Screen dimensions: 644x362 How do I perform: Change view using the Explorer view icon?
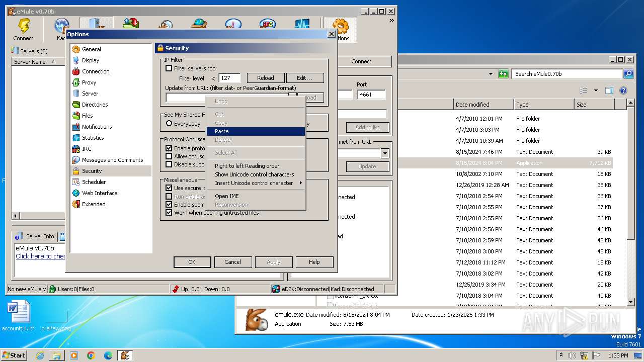[x=584, y=90]
